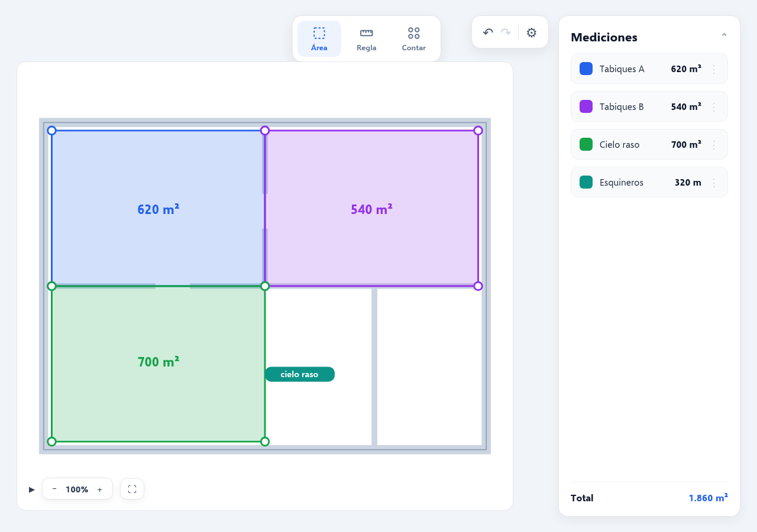Select the Cielo raso measurement name
The image size is (757, 532).
pos(619,145)
